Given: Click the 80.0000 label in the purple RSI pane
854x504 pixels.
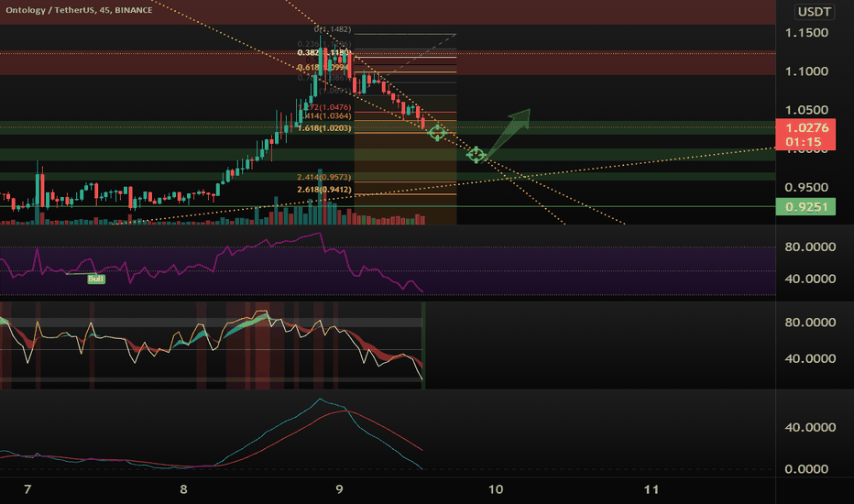Looking at the screenshot, I should pyautogui.click(x=810, y=247).
